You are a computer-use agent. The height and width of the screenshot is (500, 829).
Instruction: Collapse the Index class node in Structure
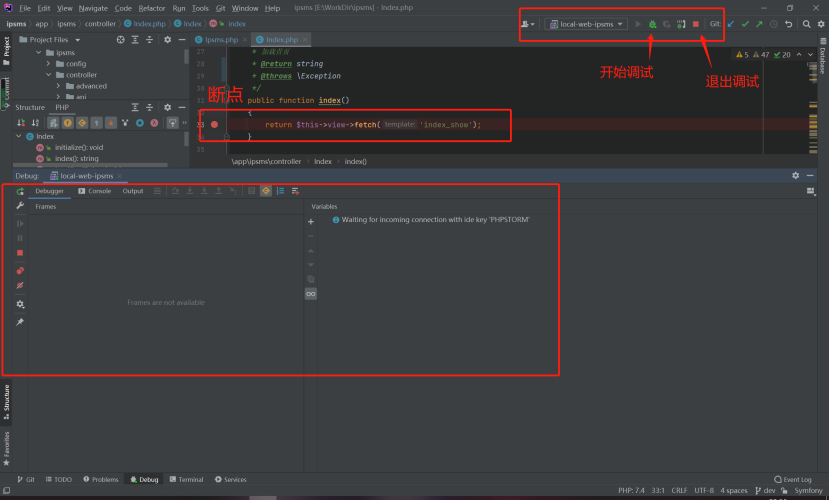pos(19,136)
